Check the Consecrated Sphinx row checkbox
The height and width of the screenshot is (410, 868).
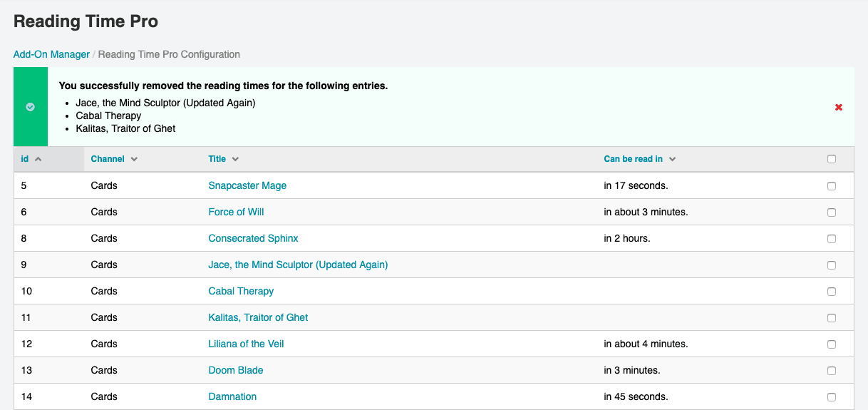pyautogui.click(x=832, y=238)
